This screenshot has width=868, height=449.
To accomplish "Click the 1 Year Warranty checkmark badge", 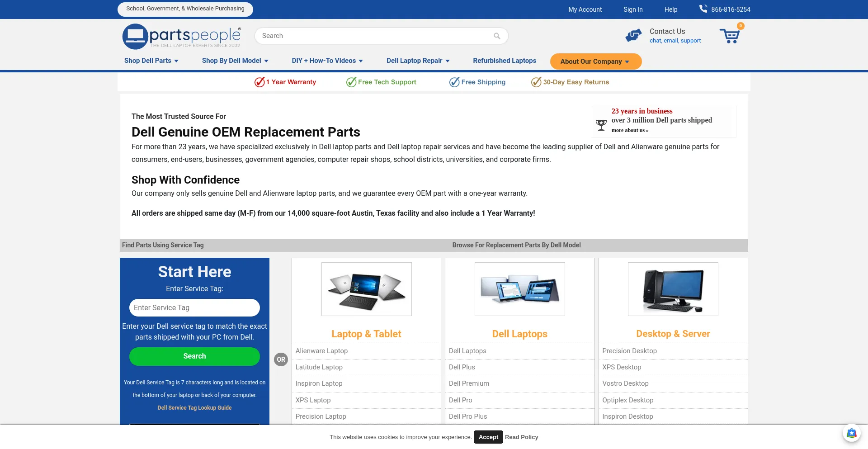I will (259, 82).
